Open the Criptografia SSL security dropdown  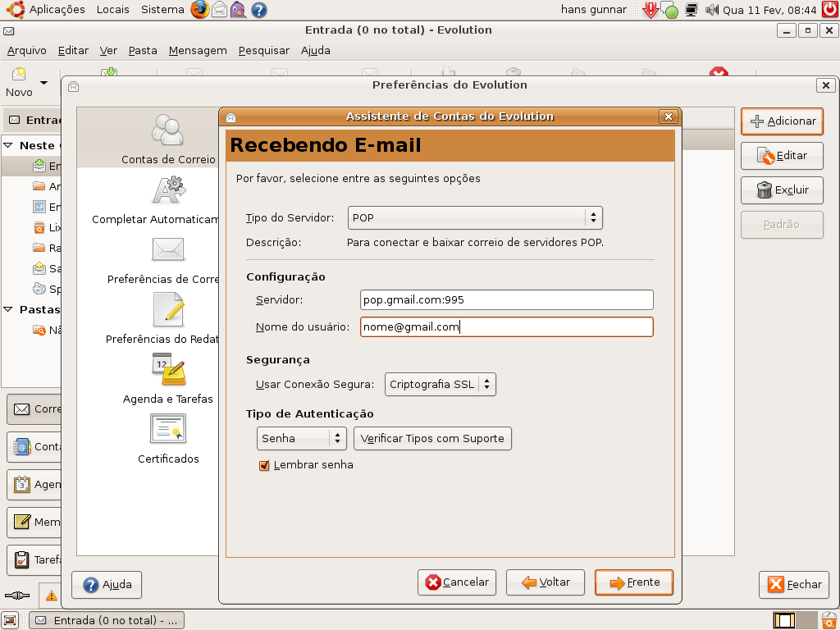pos(441,385)
